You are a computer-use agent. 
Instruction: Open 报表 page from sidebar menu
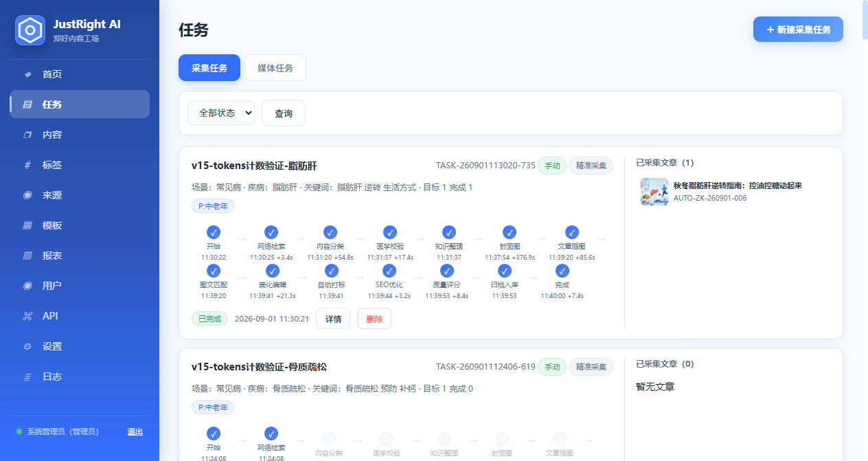[80, 256]
